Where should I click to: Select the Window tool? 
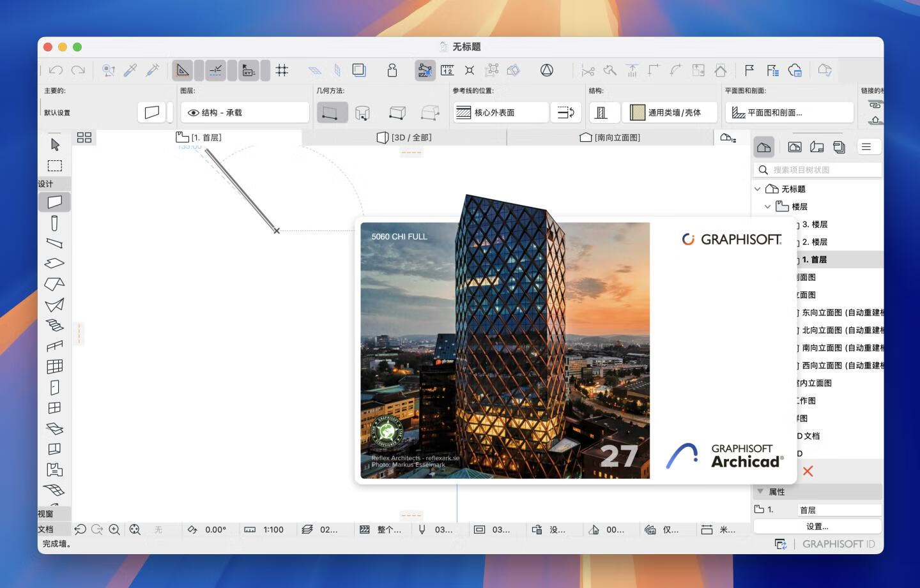coord(54,407)
